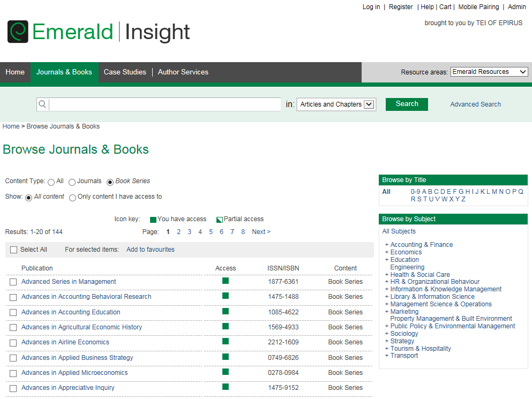The image size is (532, 399).
Task: Click the green Search button
Action: tap(407, 104)
